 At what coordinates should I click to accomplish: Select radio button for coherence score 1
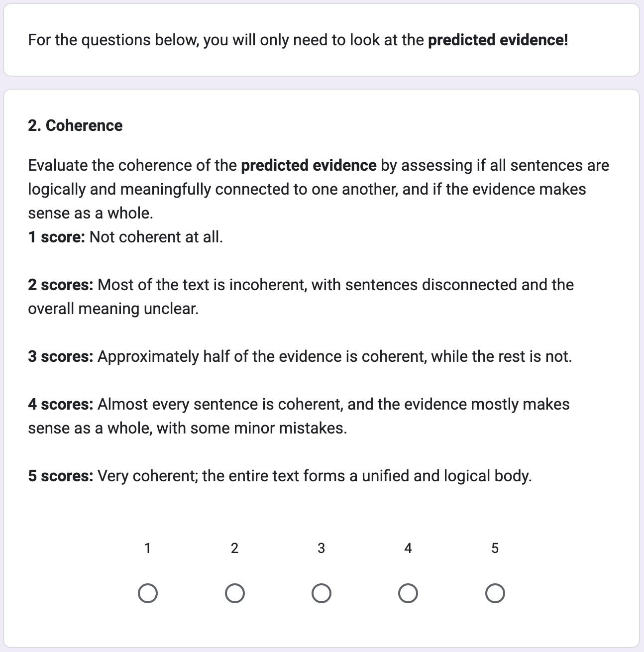(x=148, y=593)
